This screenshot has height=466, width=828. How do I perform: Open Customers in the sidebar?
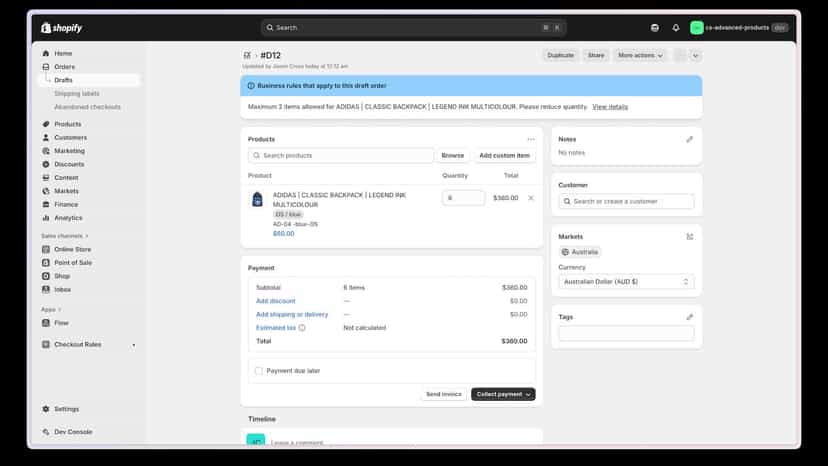pyautogui.click(x=70, y=138)
